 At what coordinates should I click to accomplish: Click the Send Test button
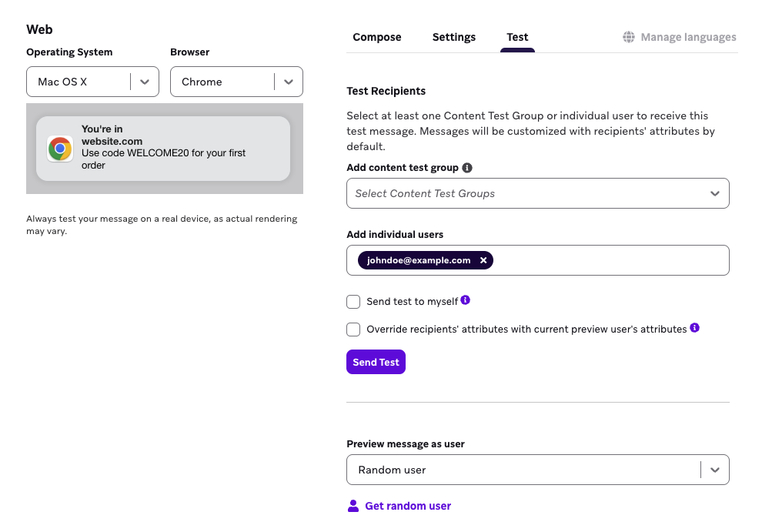[x=376, y=362]
